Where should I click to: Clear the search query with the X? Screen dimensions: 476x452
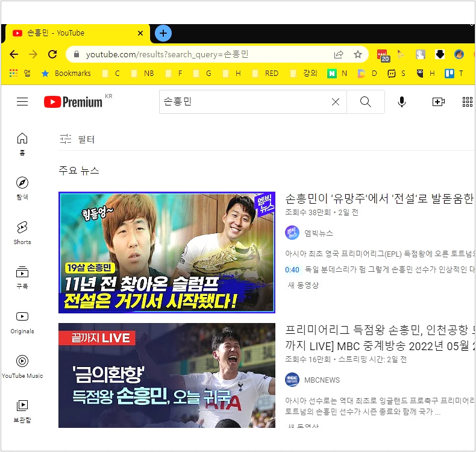click(336, 102)
